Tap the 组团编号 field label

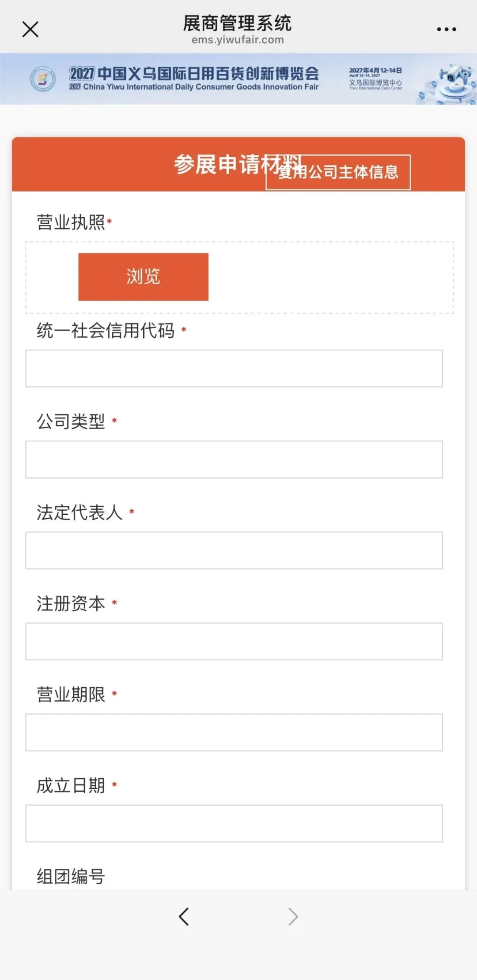point(71,876)
